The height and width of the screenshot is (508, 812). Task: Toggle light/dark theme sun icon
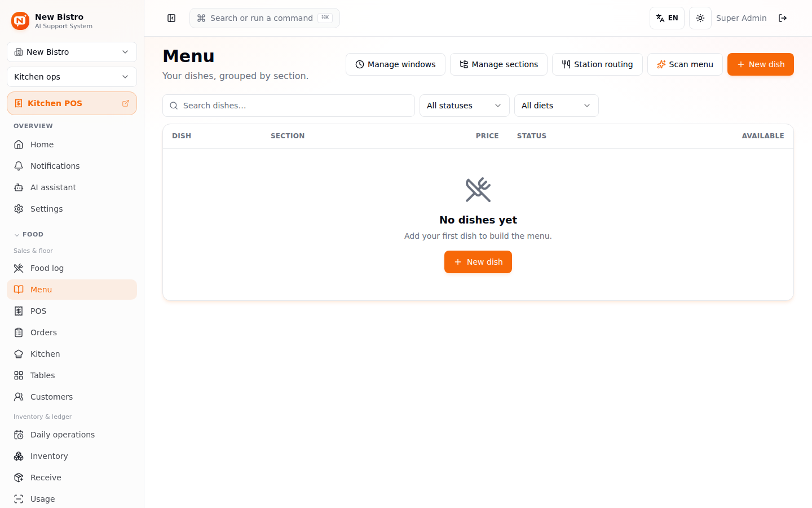[700, 18]
